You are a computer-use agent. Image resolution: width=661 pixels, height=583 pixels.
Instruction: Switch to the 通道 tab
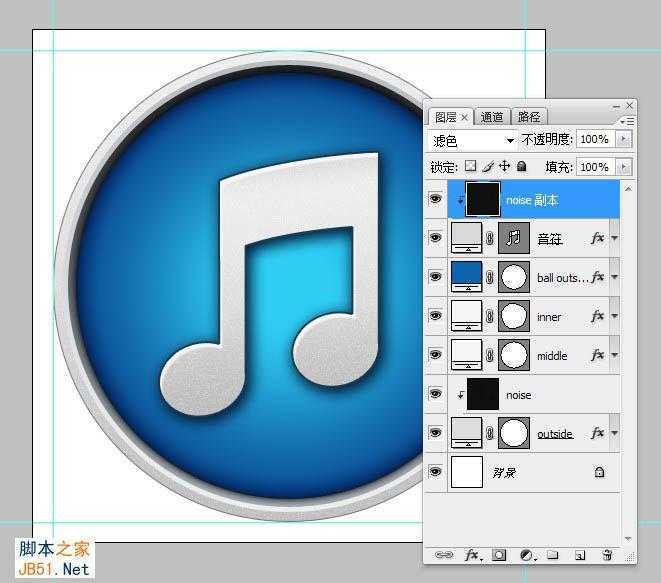coord(492,117)
